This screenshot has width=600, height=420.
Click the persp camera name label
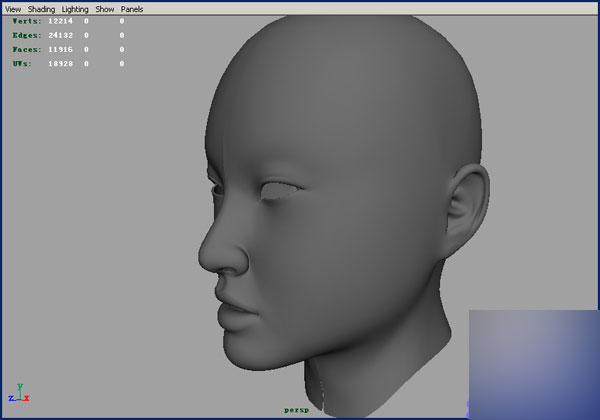296,409
